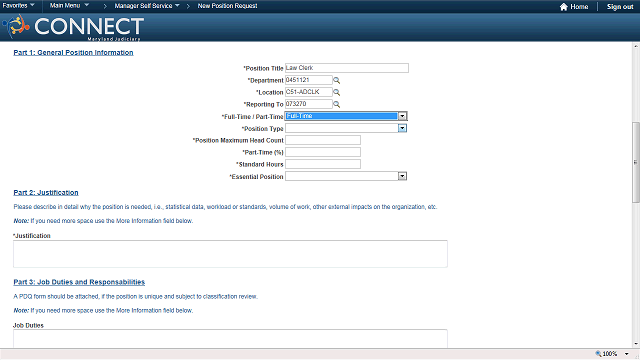Image resolution: width=640 pixels, height=360 pixels.
Task: Click the Standard Hours field
Action: (323, 164)
